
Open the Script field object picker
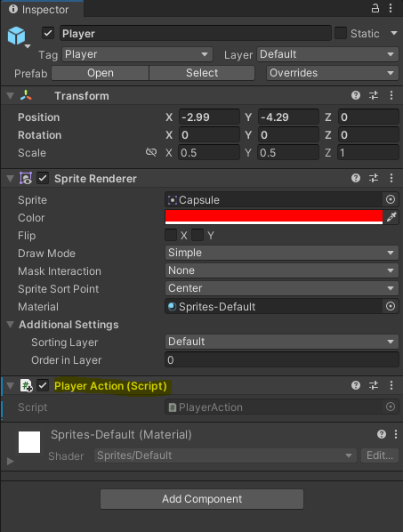click(391, 407)
